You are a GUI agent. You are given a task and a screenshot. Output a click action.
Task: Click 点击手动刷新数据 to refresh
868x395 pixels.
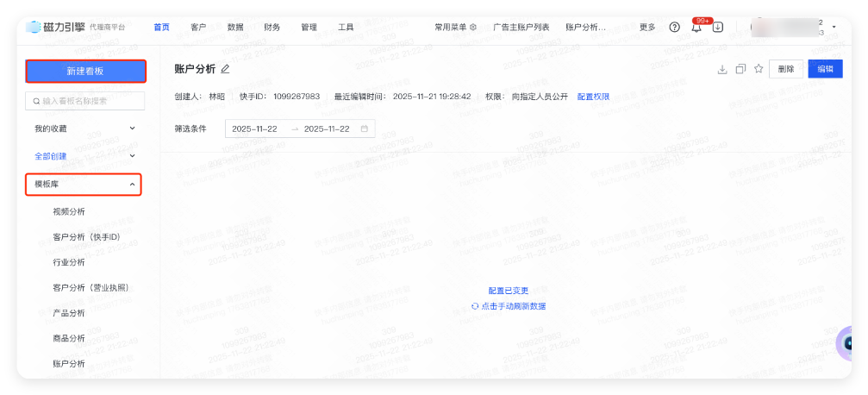coord(513,306)
